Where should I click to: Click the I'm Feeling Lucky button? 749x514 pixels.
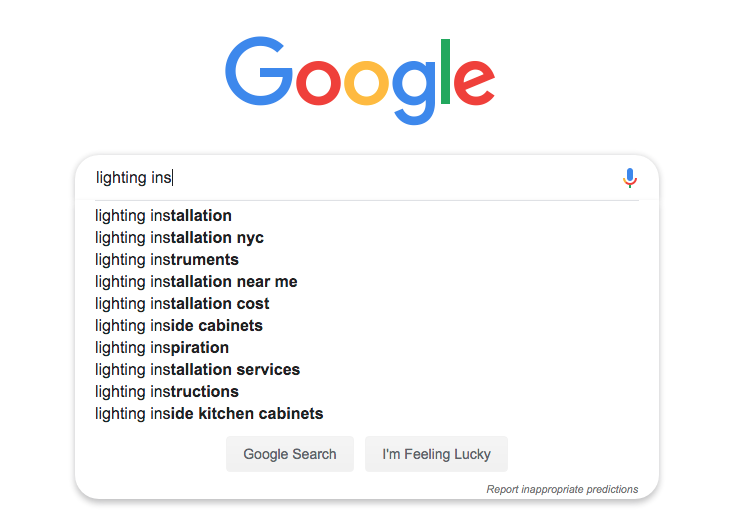pos(436,454)
